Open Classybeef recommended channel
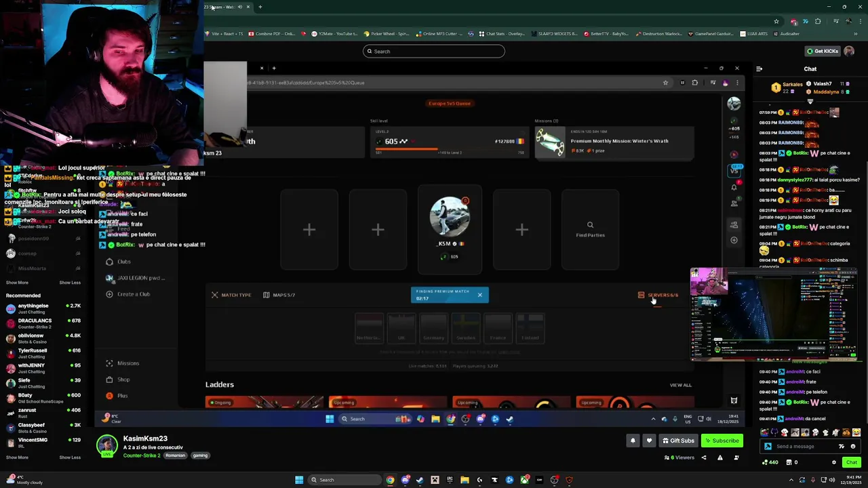Screen dimensions: 868x488 (43, 428)
